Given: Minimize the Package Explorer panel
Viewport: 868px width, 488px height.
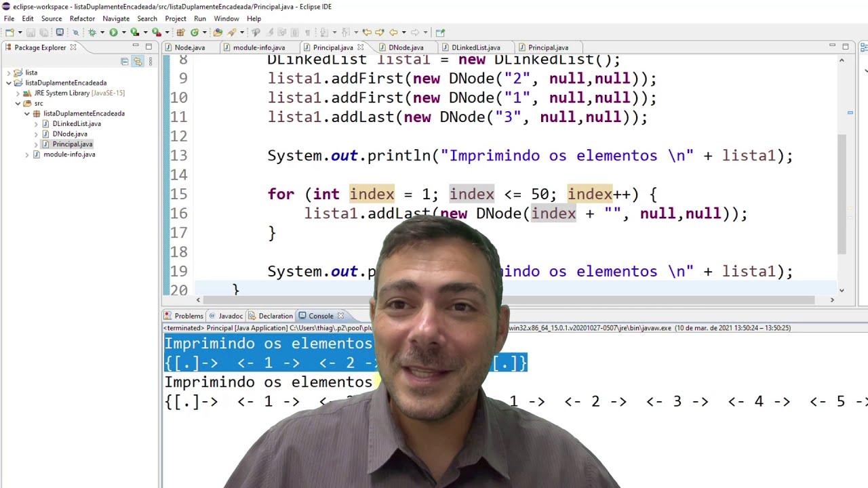Looking at the screenshot, I should point(136,46).
